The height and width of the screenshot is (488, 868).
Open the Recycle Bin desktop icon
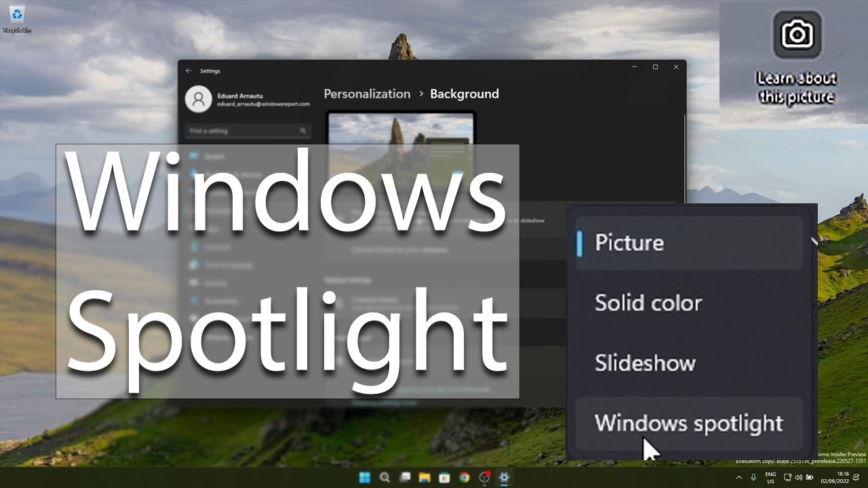[17, 19]
